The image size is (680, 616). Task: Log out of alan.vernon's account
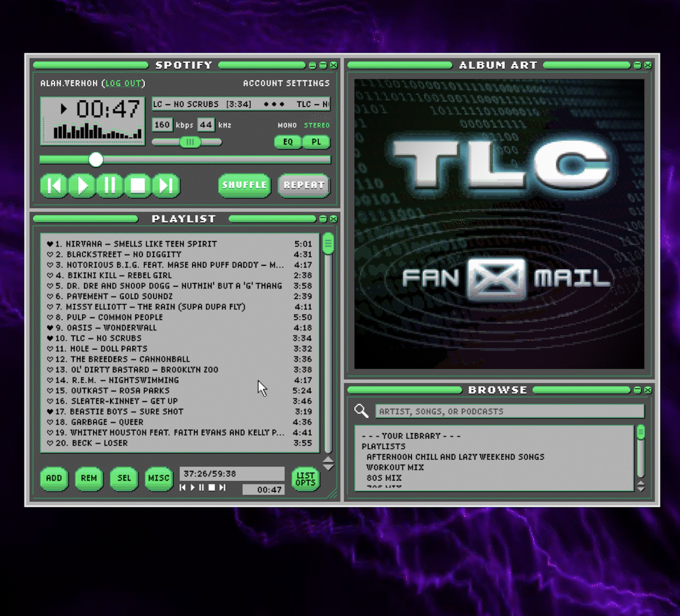click(x=124, y=83)
